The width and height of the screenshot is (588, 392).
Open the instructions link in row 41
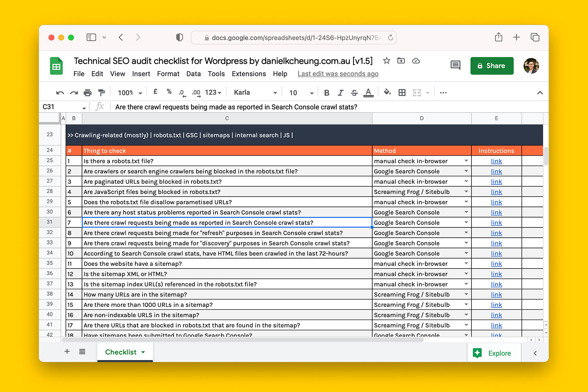496,326
